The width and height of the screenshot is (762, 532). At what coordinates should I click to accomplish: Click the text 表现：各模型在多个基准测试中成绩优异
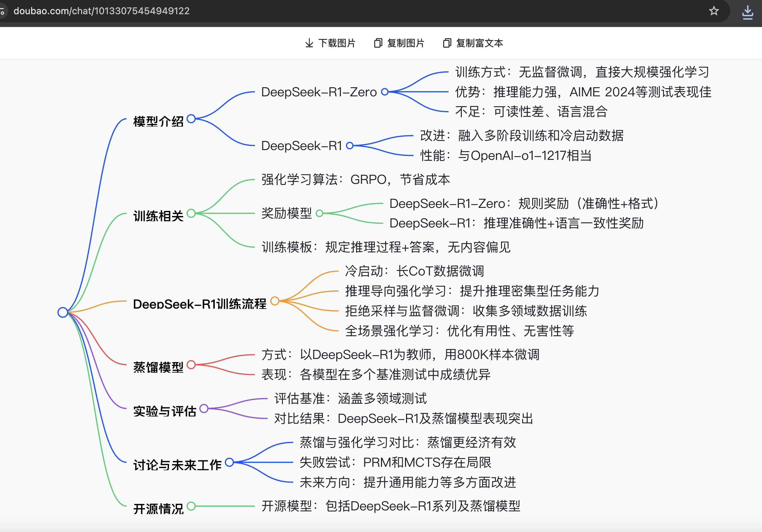pyautogui.click(x=376, y=374)
